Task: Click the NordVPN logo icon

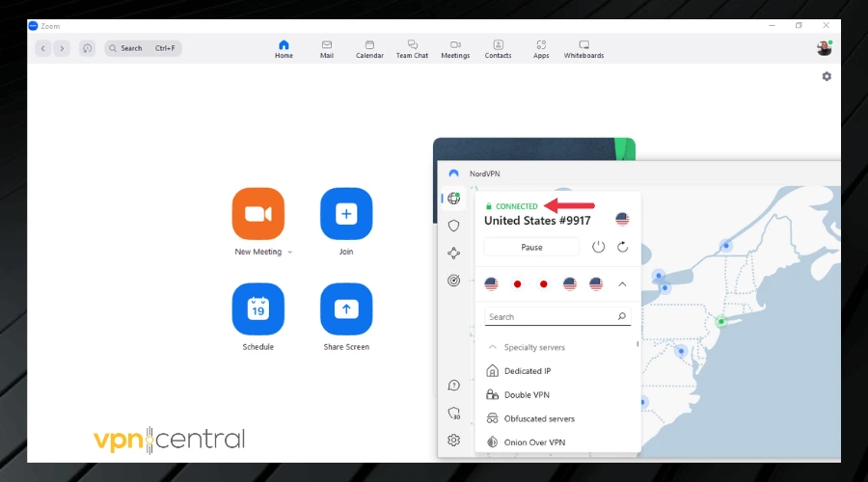Action: click(x=454, y=174)
